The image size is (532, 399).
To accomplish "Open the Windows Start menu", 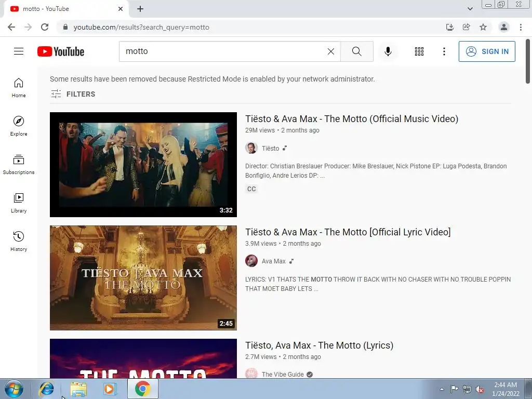I will [x=14, y=389].
